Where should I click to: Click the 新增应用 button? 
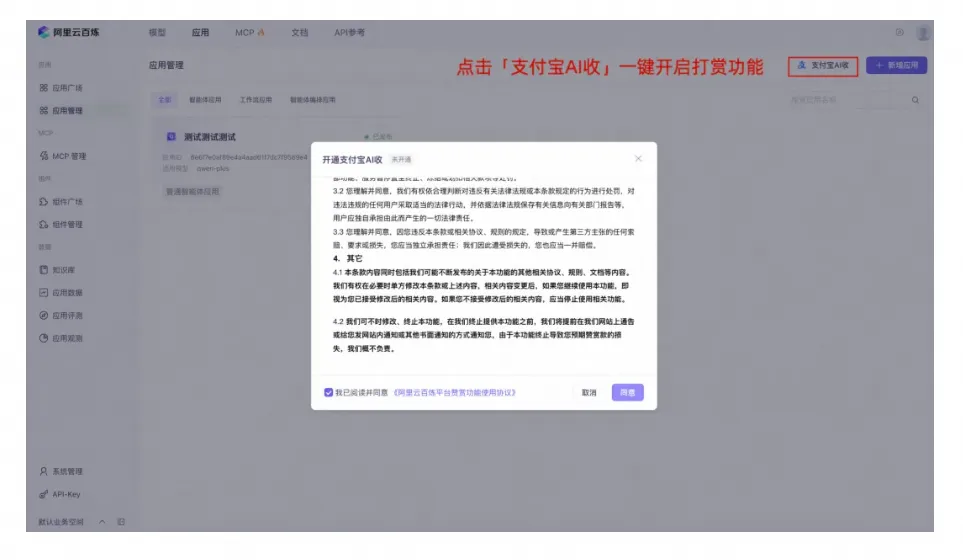coord(896,65)
